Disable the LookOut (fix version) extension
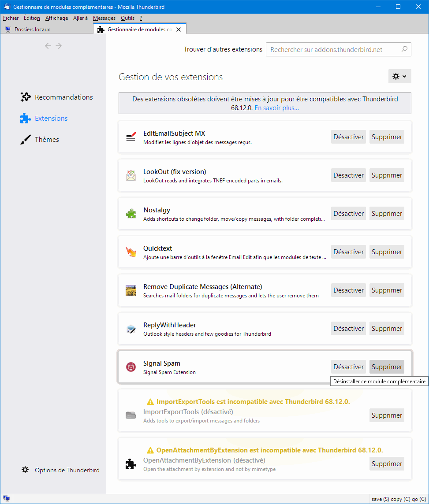The width and height of the screenshot is (429, 504). [x=349, y=175]
